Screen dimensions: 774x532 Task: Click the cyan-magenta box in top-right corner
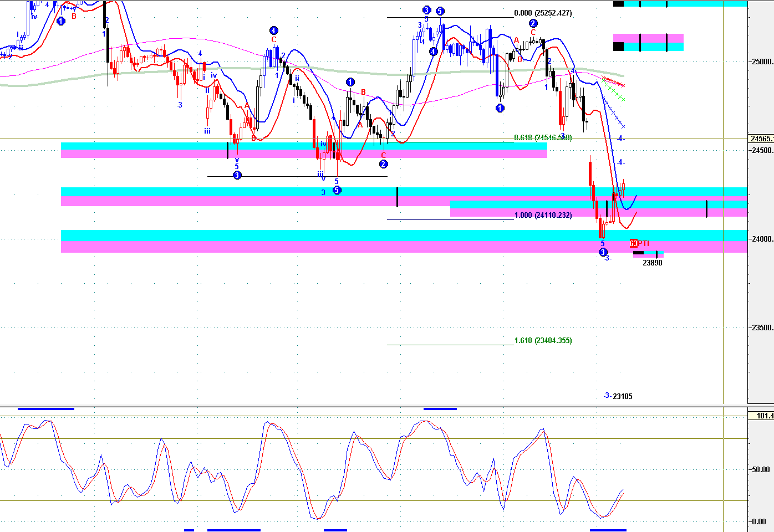pyautogui.click(x=648, y=42)
